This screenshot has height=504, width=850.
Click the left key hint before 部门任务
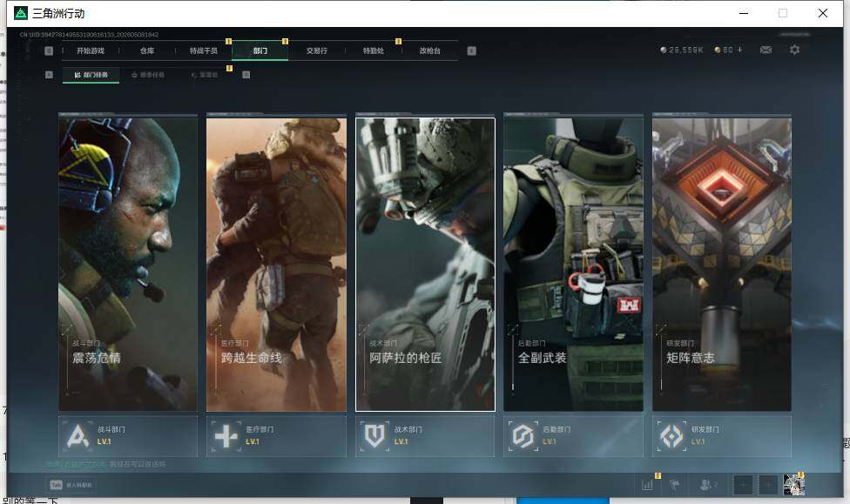(x=49, y=75)
